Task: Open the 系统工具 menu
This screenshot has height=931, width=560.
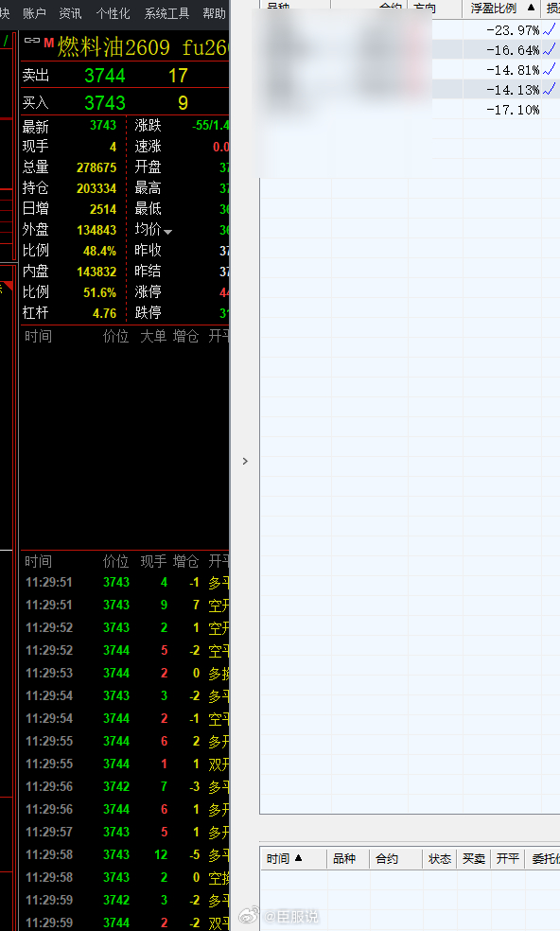Action: pos(166,13)
